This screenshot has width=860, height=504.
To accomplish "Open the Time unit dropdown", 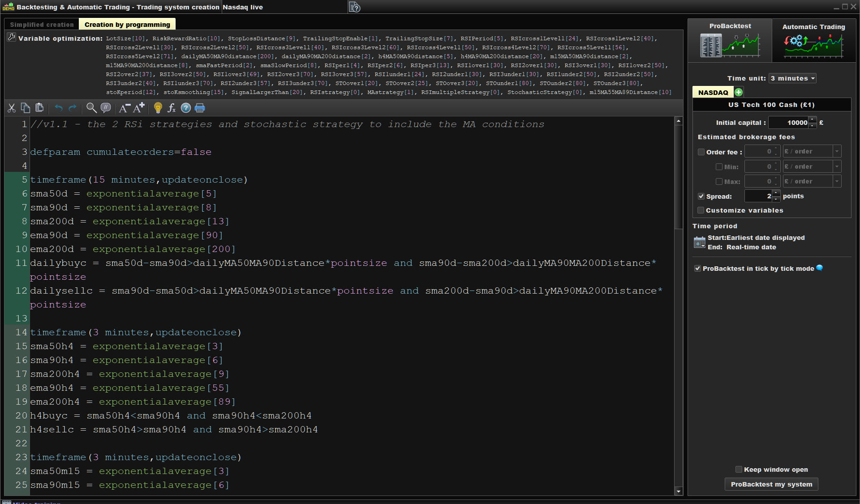I will [x=792, y=78].
